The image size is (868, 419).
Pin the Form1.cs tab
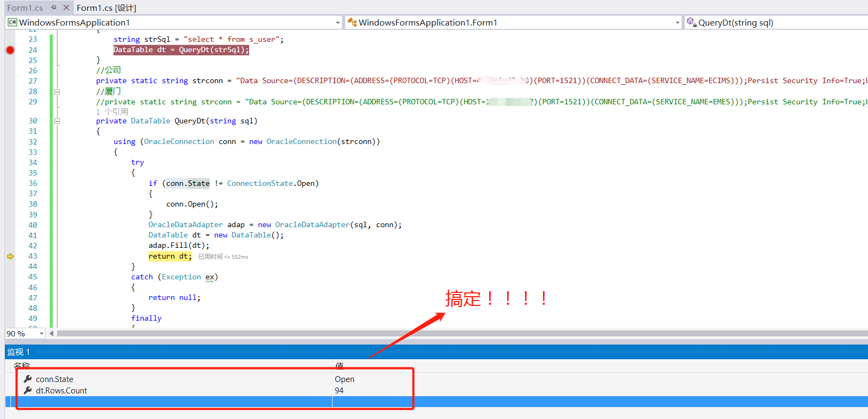(x=53, y=8)
